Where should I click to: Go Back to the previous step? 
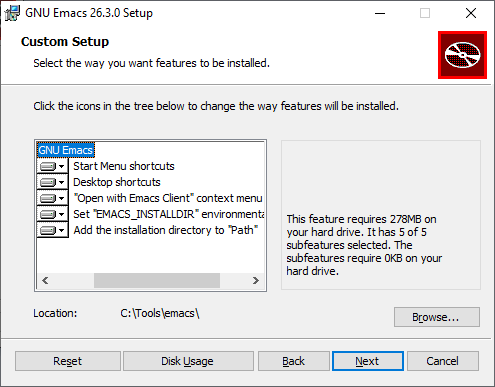[294, 361]
